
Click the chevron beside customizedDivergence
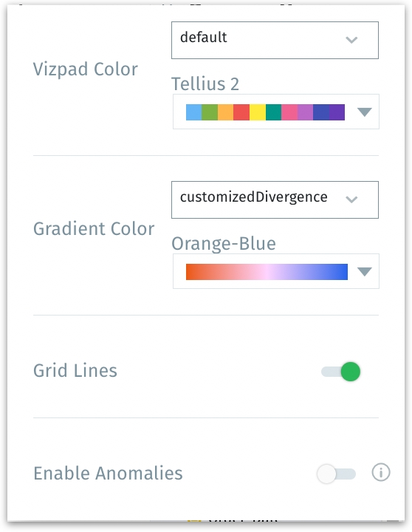(x=351, y=199)
